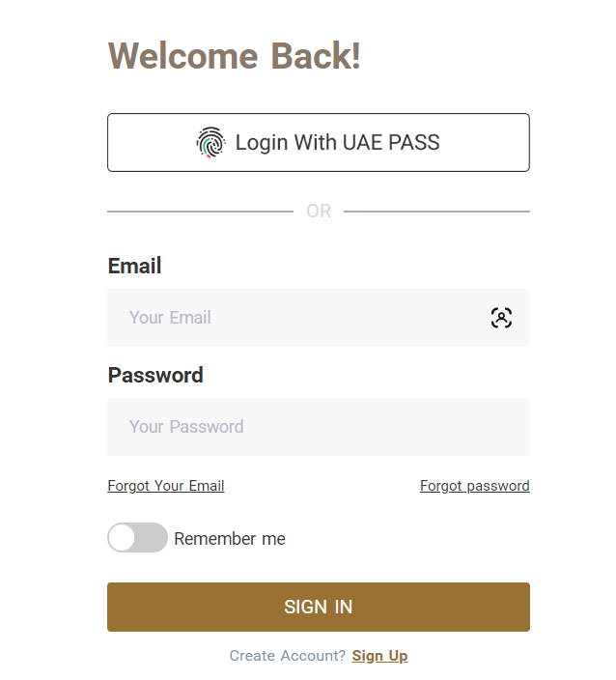Click the OR divider text
616x680 pixels.
click(319, 212)
